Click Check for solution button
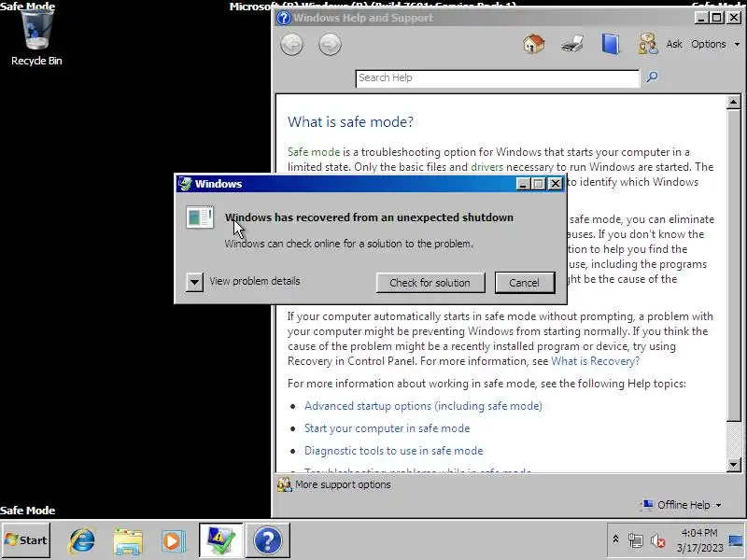 click(x=430, y=283)
